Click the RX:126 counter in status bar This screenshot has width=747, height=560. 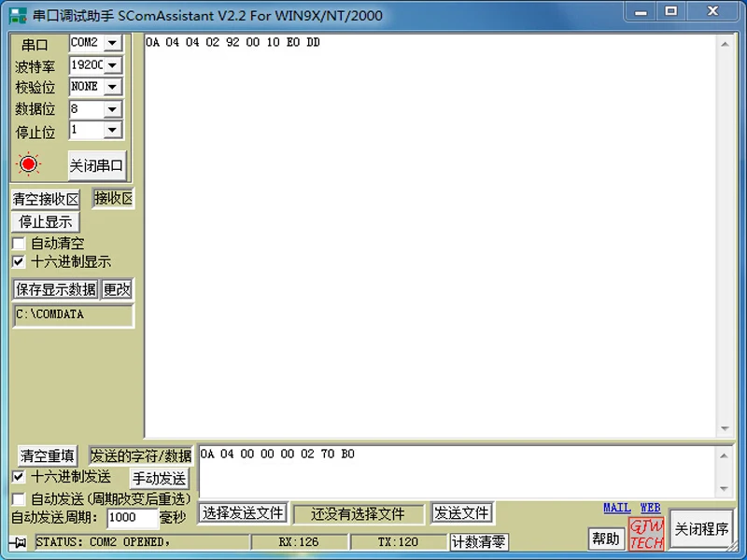(299, 542)
